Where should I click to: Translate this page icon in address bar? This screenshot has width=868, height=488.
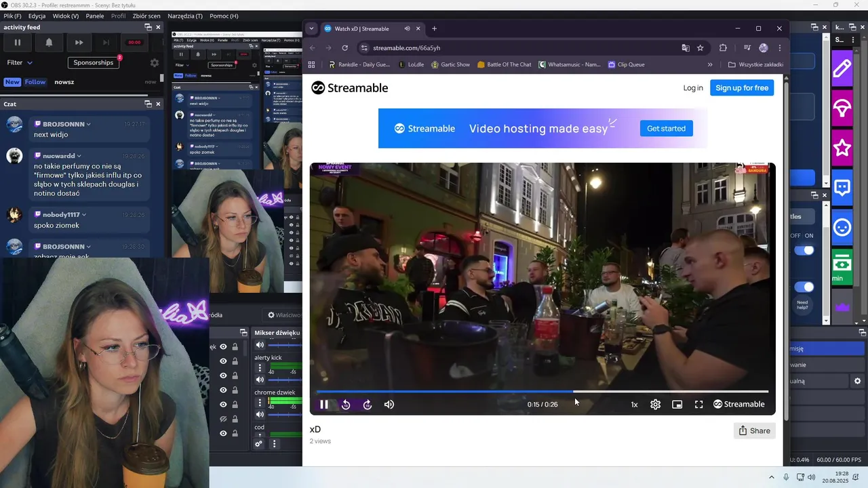tap(686, 48)
